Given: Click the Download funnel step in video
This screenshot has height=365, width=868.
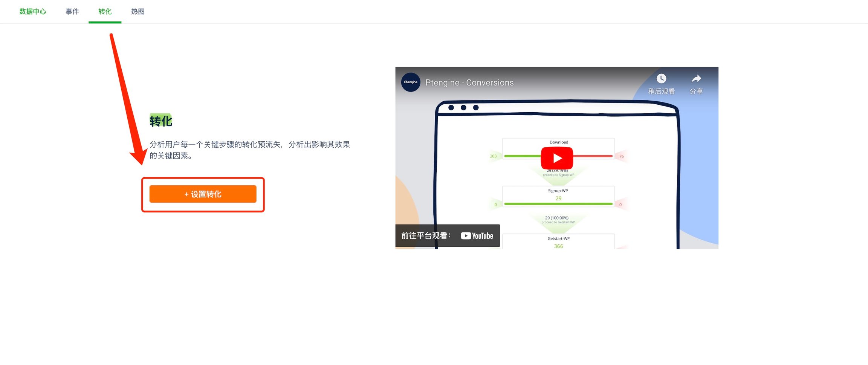Looking at the screenshot, I should [x=559, y=142].
